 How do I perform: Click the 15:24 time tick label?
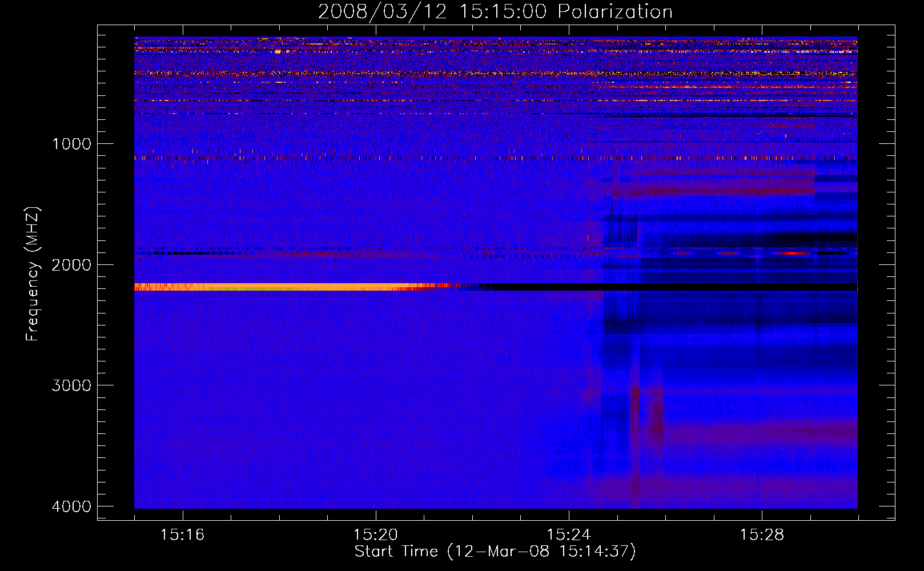point(569,535)
